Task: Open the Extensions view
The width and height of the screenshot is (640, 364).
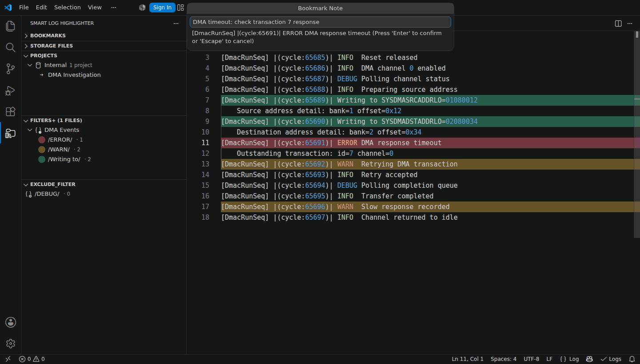Action: [x=11, y=111]
